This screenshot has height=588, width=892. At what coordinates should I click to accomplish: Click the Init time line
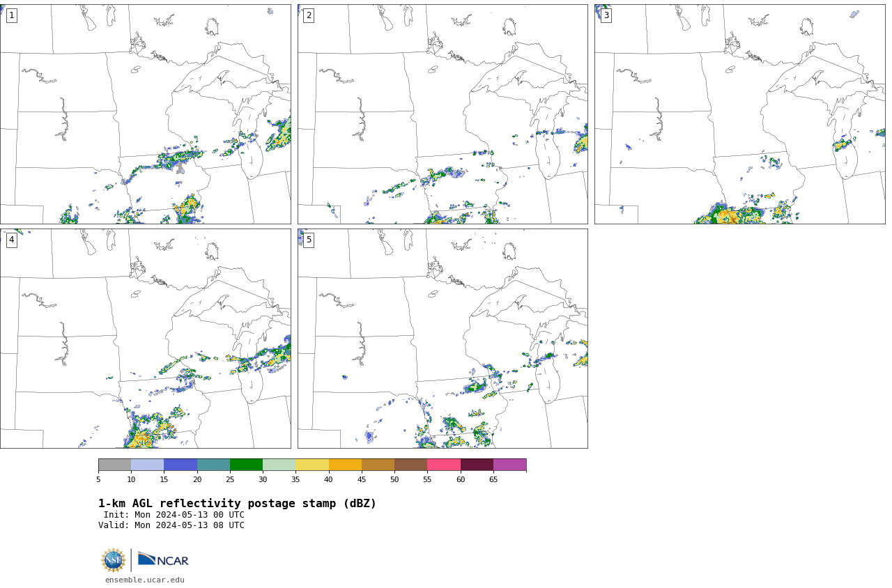(x=174, y=515)
